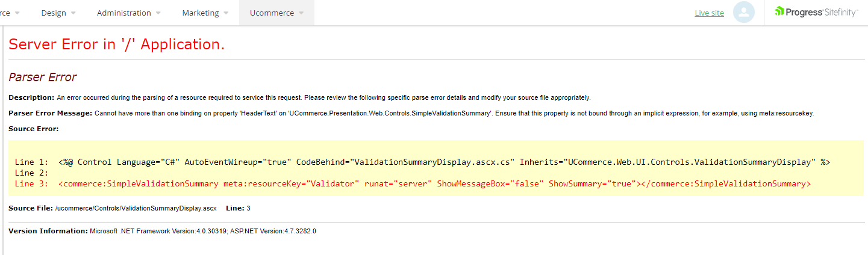Click the Parser Error heading
Screen dimensions: 868x255
pos(43,77)
